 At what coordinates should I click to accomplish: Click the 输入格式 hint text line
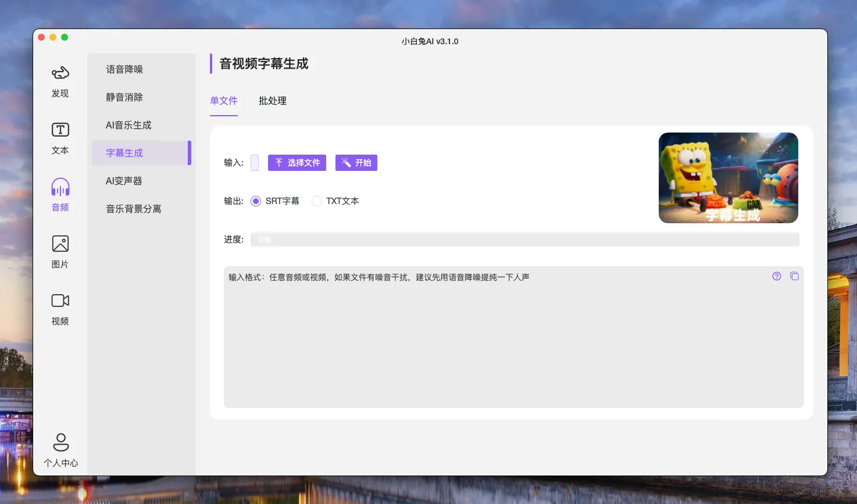(x=378, y=277)
